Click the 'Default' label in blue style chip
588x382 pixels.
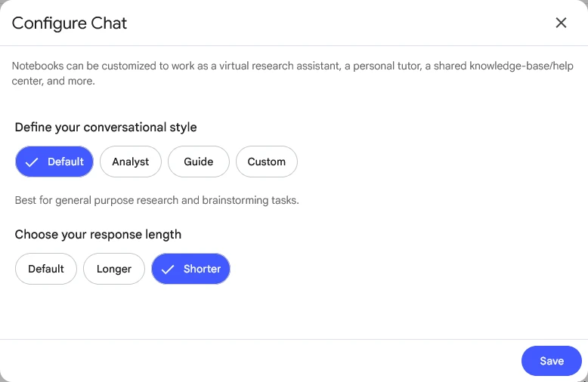pos(66,162)
